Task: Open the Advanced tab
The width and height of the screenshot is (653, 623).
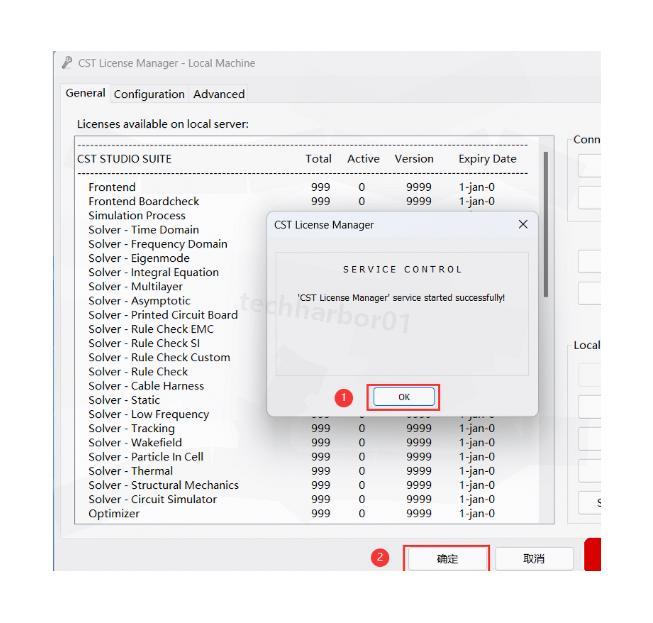Action: pyautogui.click(x=219, y=94)
